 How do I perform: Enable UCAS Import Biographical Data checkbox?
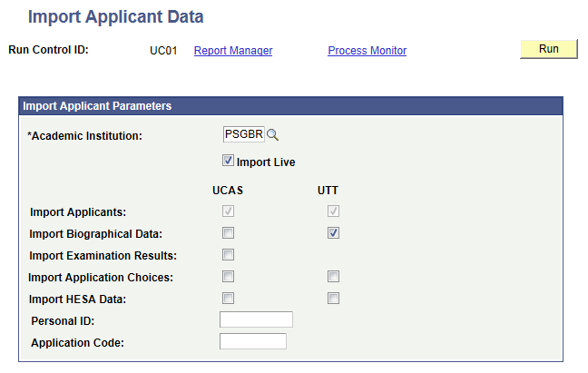[229, 233]
